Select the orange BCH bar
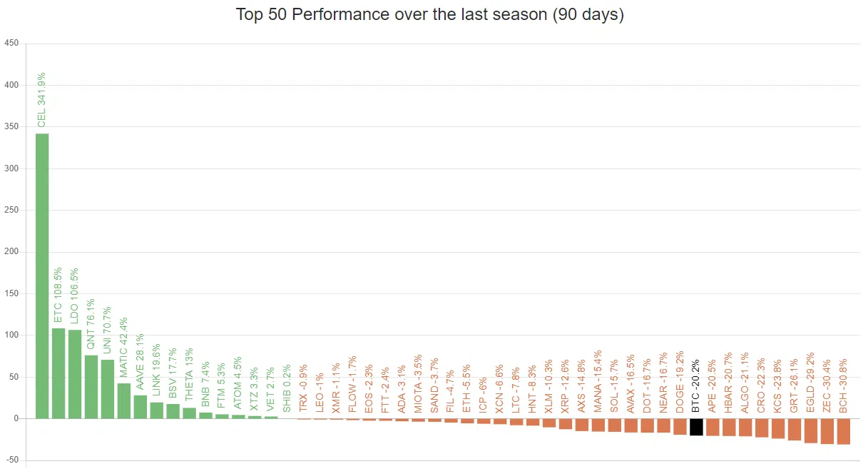The width and height of the screenshot is (868, 469). pos(844,431)
